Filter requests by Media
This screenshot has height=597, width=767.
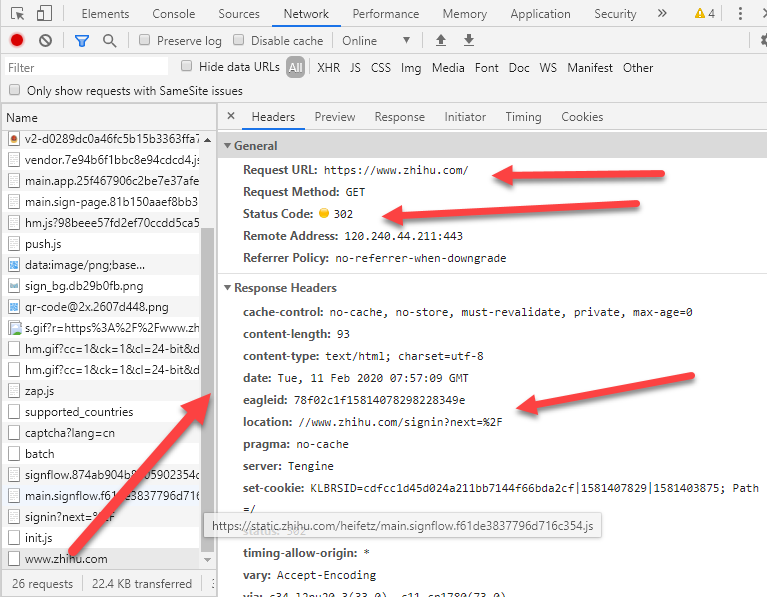(x=448, y=68)
